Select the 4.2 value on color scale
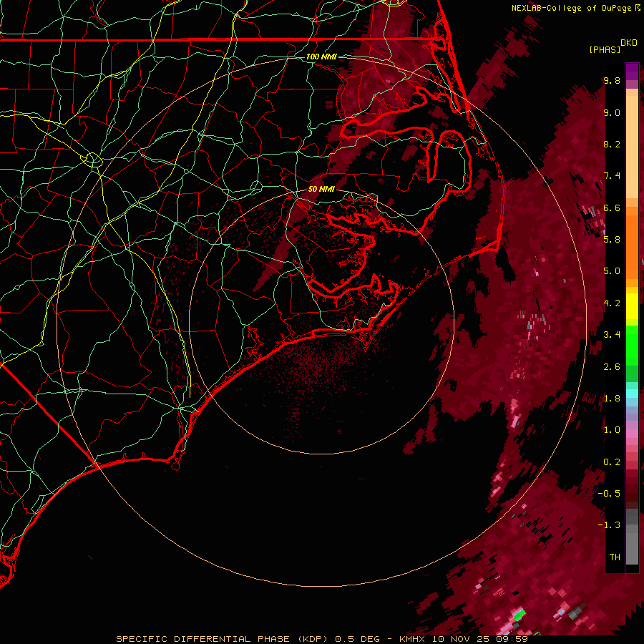Image resolution: width=644 pixels, height=644 pixels. (612, 303)
